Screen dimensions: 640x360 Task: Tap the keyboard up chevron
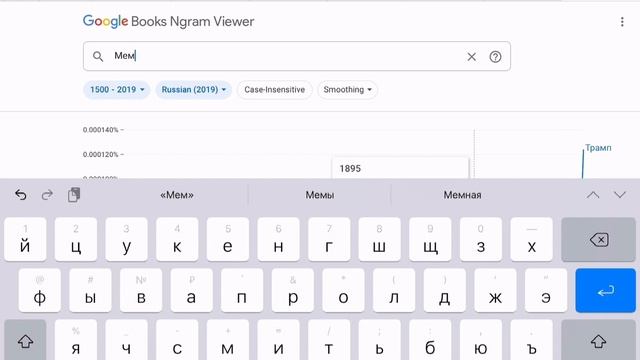tap(593, 195)
